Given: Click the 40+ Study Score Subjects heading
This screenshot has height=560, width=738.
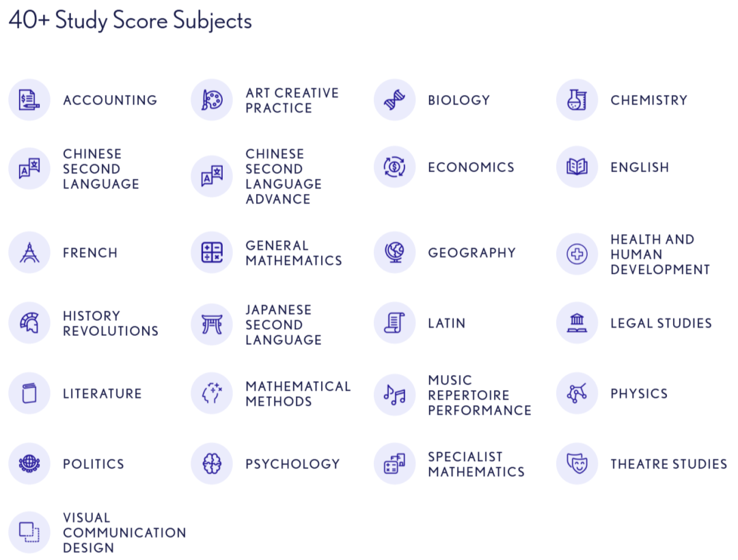Looking at the screenshot, I should pos(130,20).
